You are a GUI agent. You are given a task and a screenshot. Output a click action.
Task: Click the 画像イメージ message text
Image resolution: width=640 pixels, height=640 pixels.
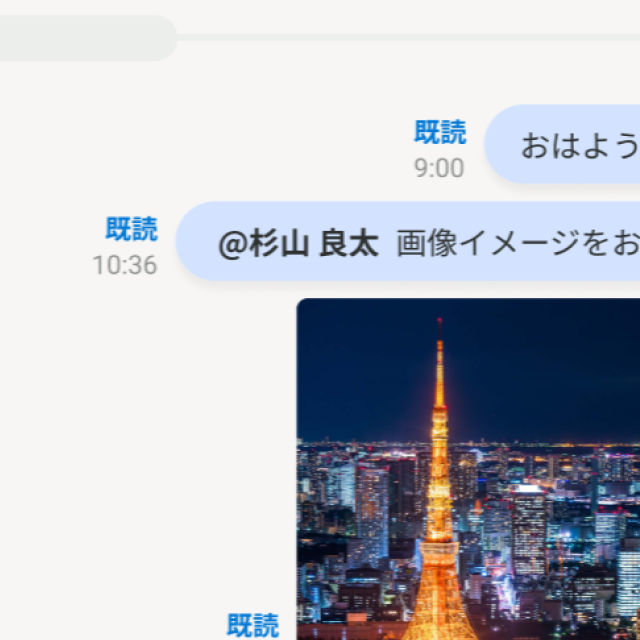[x=518, y=243]
